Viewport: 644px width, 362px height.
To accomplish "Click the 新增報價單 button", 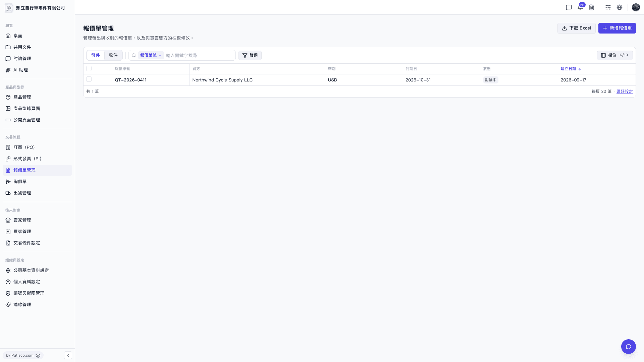I will pos(617,28).
